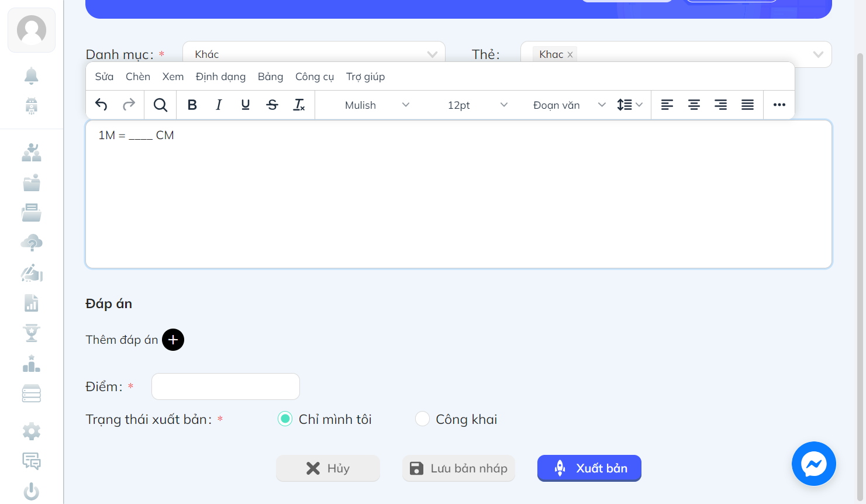The width and height of the screenshot is (866, 504).
Task: Click the 'Lưu bản nháp' button
Action: 458,468
